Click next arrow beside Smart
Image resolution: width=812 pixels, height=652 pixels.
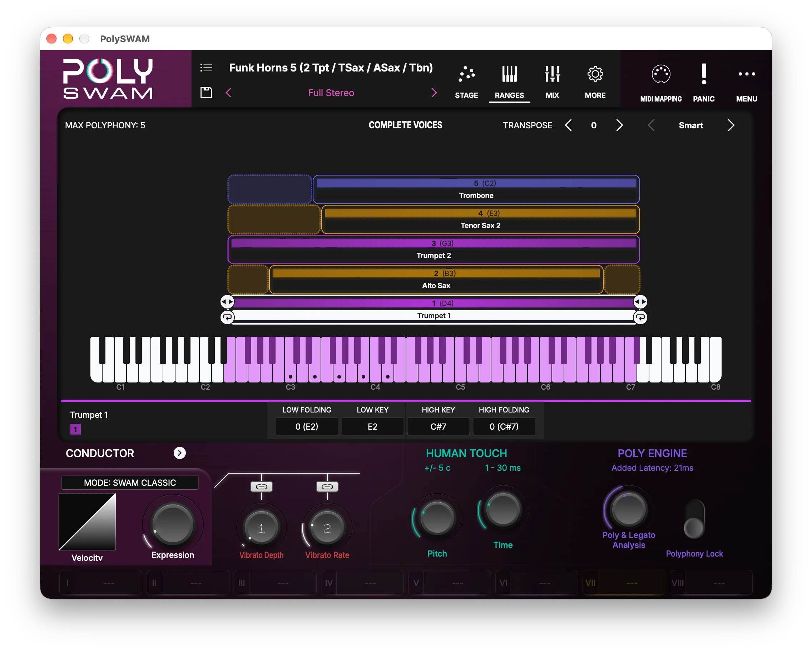pos(731,125)
